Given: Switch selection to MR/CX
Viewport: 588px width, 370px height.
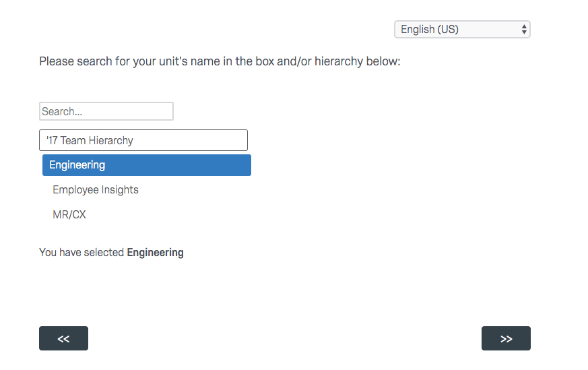Looking at the screenshot, I should 69,215.
